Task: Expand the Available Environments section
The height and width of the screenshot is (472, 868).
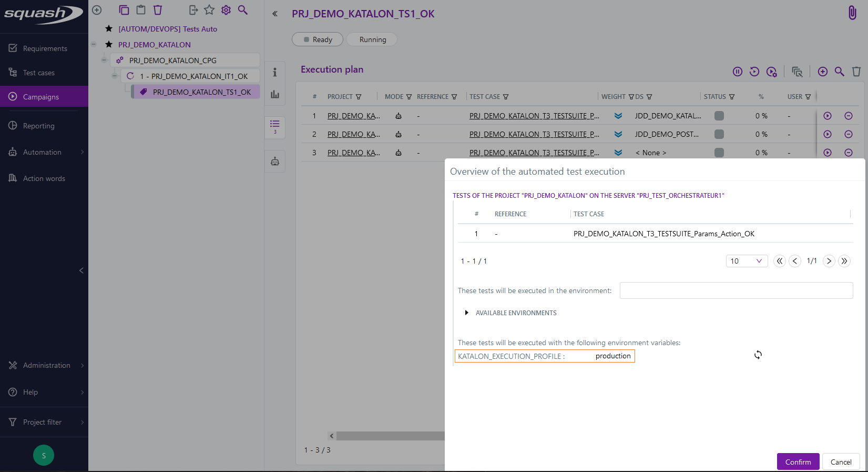Action: [x=466, y=313]
